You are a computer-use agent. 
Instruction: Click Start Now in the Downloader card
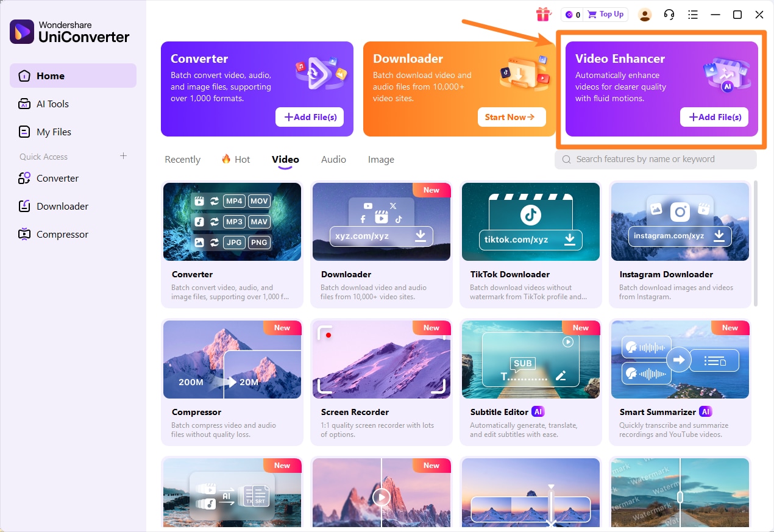(x=511, y=117)
